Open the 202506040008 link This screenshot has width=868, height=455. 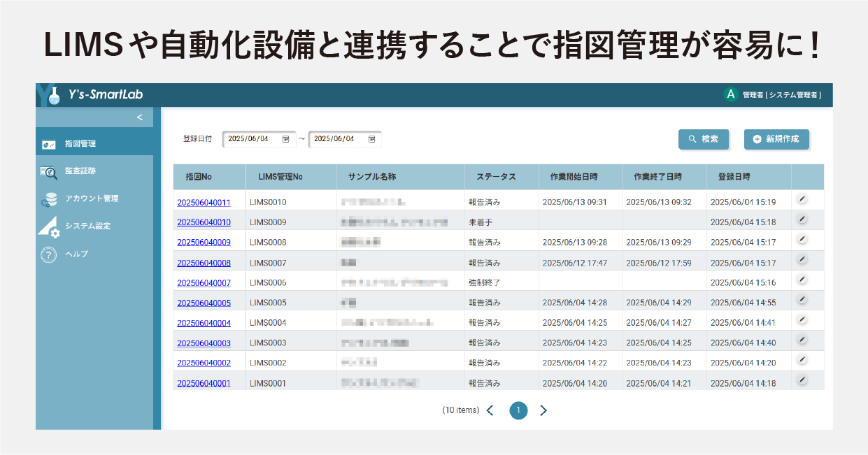(x=204, y=263)
